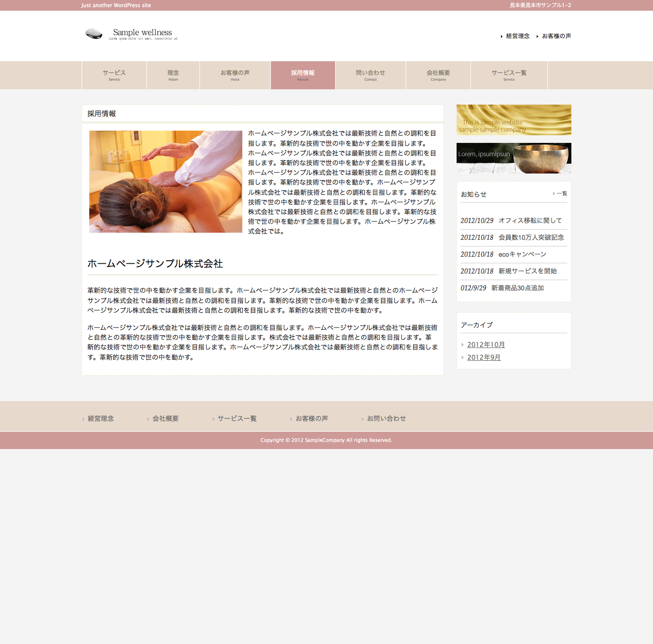653x644 pixels.
Task: Click the Copyright 2012 SampleCompany footer text
Action: [x=326, y=440]
